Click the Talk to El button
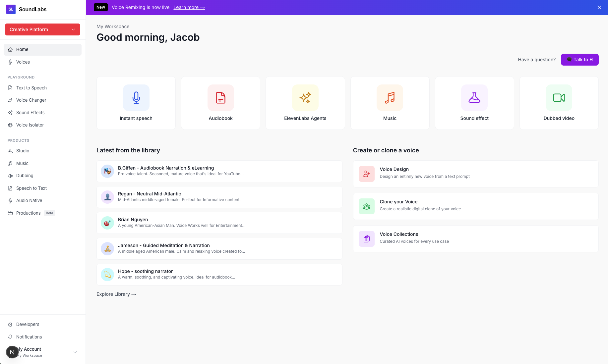 coord(579,60)
